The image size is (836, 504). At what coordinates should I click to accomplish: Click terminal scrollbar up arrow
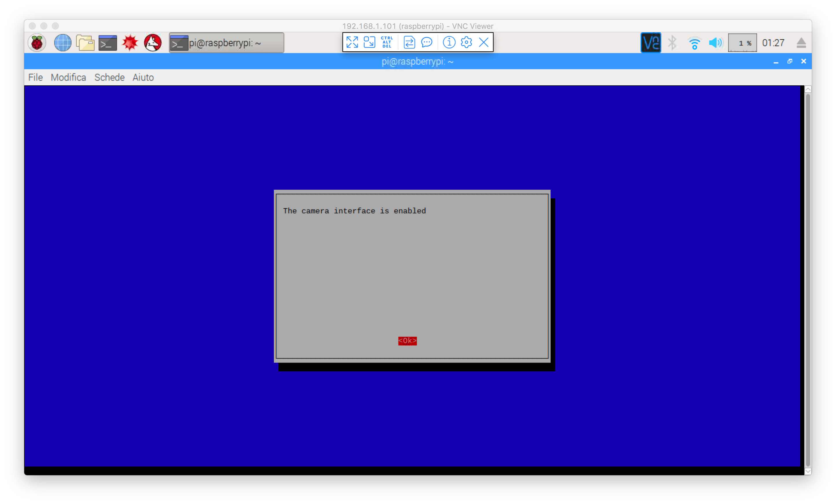tap(808, 89)
